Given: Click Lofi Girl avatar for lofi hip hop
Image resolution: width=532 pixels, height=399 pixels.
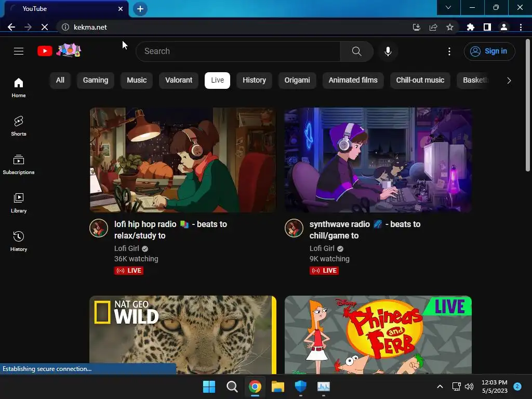Looking at the screenshot, I should 99,228.
